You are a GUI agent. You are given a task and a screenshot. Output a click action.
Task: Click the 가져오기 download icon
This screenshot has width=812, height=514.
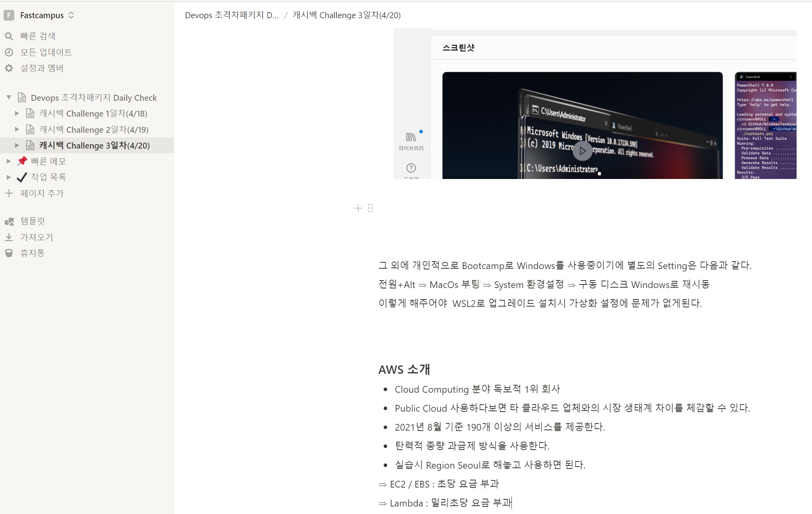[x=9, y=237]
